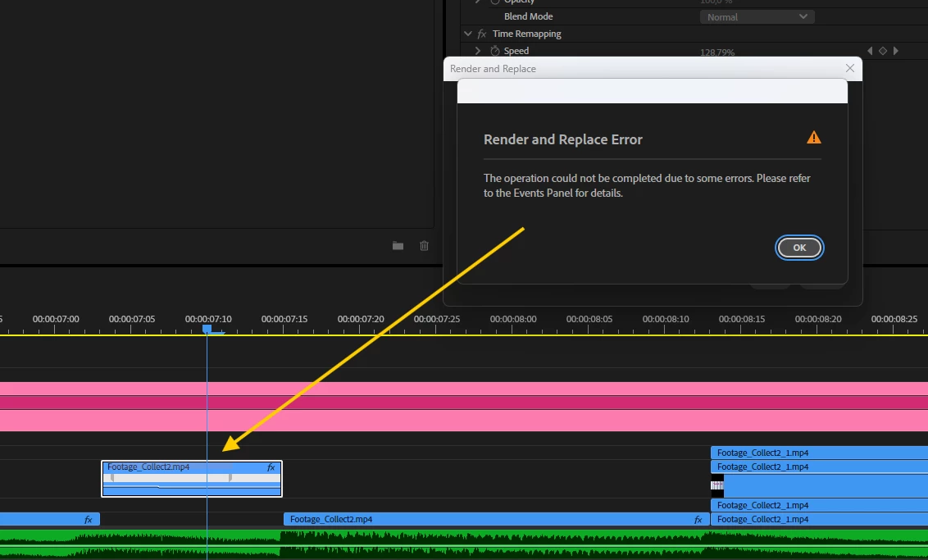The image size is (928, 560).
Task: Click the Render and Replace Error heading
Action: [563, 139]
